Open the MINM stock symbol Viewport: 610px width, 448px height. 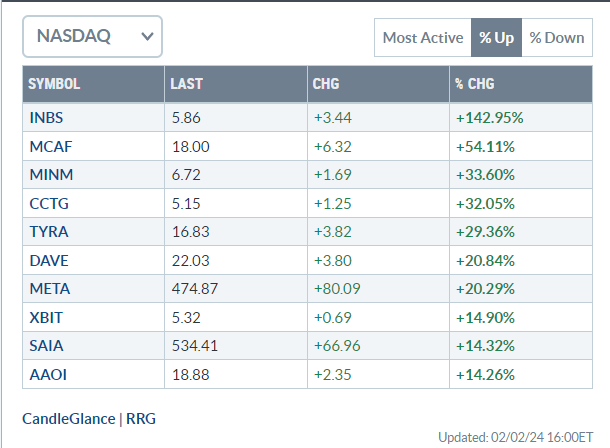pos(49,175)
